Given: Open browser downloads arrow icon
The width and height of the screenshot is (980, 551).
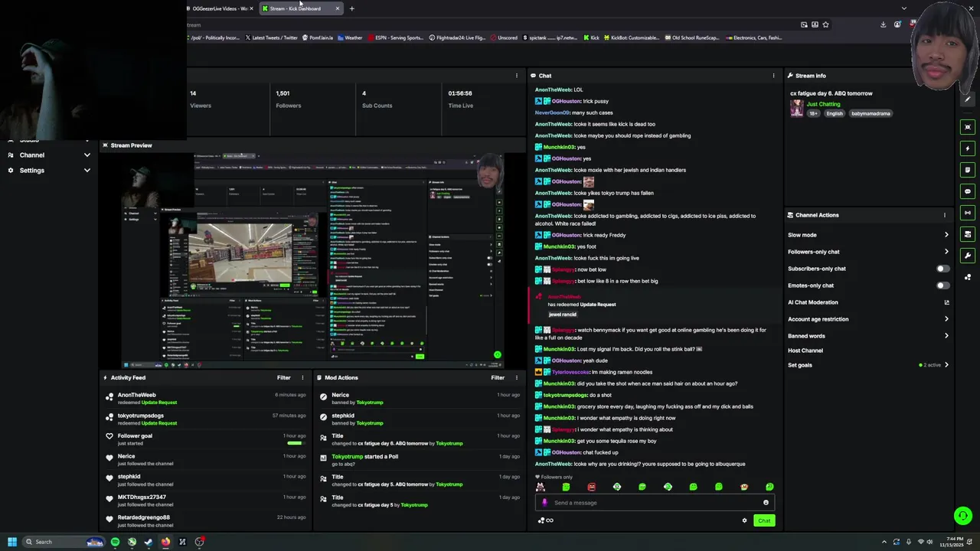Looking at the screenshot, I should [x=883, y=24].
